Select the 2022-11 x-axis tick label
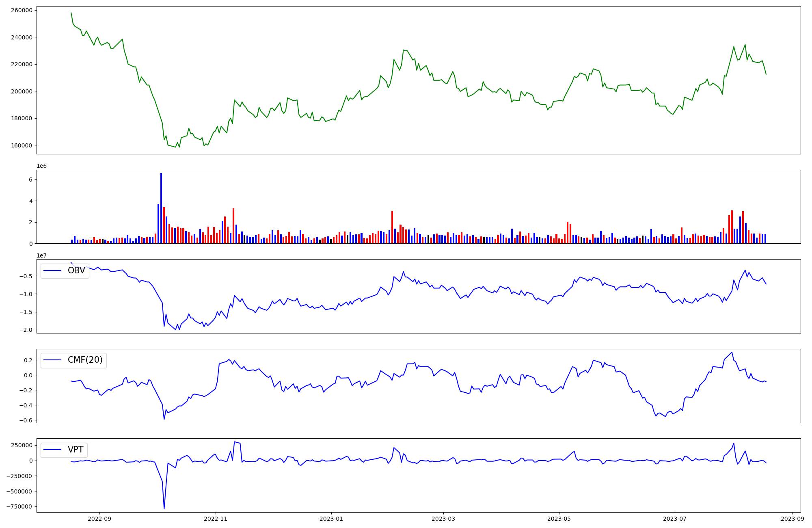The width and height of the screenshot is (812, 528). click(216, 519)
